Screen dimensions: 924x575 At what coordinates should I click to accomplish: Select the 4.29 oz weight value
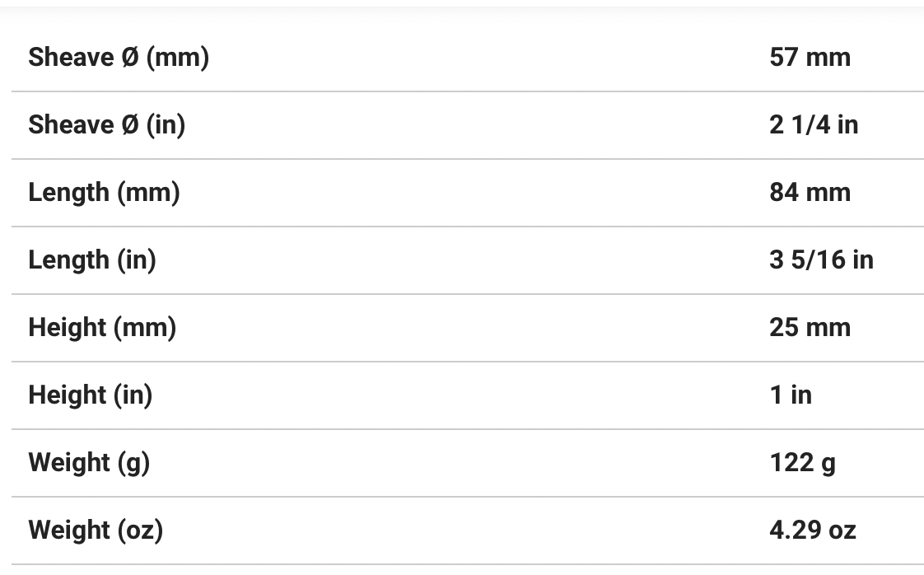click(x=812, y=531)
